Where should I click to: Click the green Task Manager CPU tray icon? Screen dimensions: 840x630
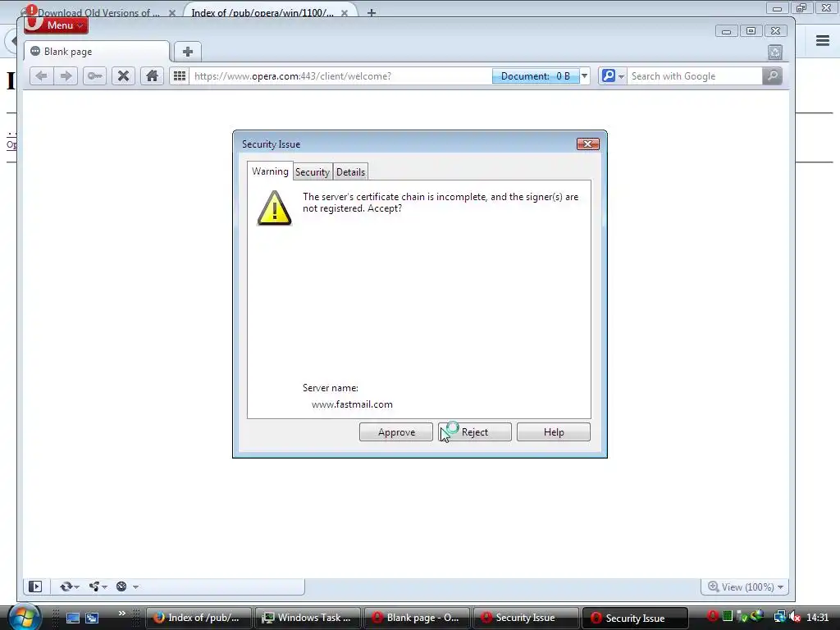[727, 617]
